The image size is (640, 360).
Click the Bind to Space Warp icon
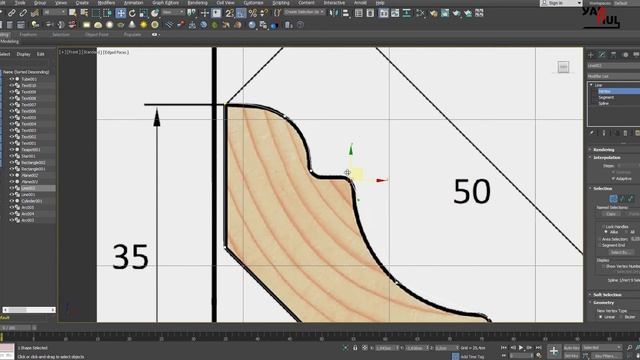[35, 13]
